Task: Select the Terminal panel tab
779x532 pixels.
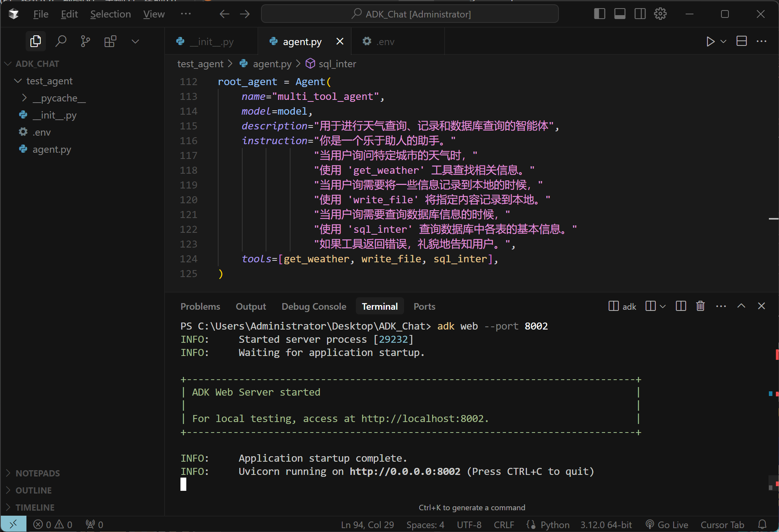Action: [x=380, y=306]
